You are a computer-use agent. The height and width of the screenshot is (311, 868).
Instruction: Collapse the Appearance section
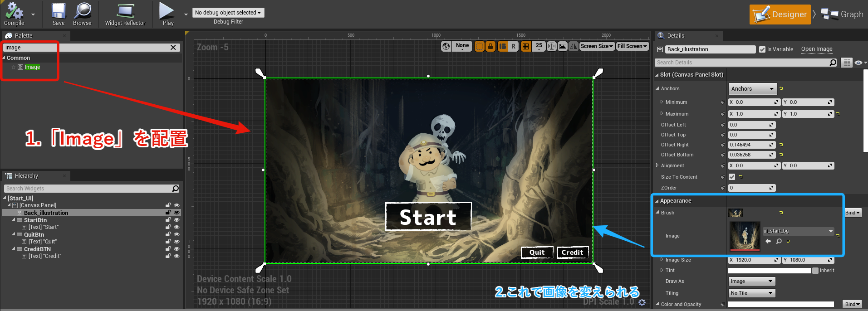pos(657,201)
